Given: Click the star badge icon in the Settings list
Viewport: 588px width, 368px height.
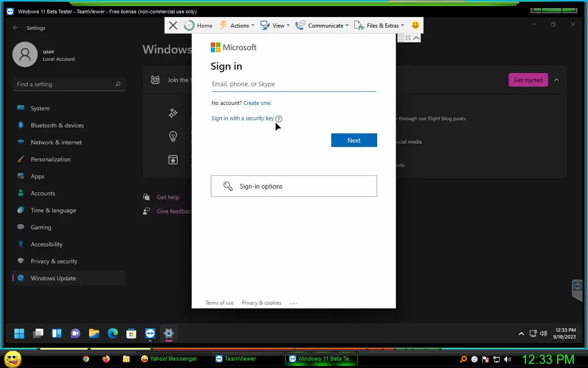Looking at the screenshot, I should [173, 160].
